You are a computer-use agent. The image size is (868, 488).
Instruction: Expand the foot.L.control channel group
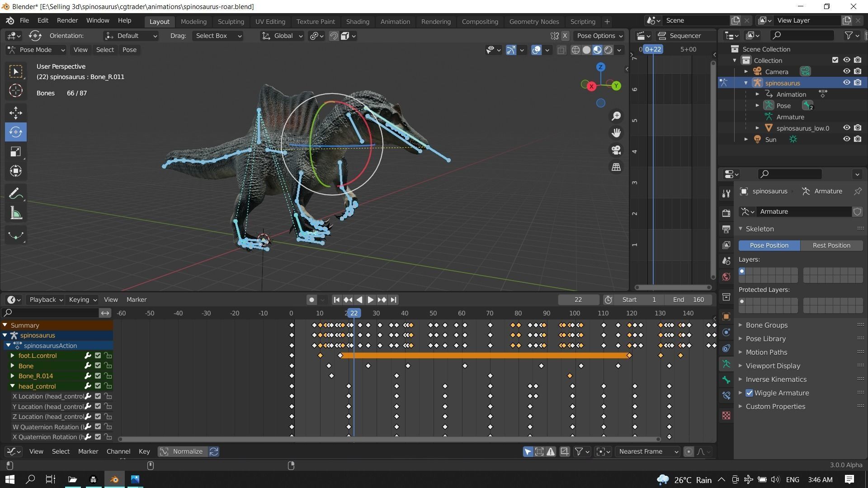[12, 356]
